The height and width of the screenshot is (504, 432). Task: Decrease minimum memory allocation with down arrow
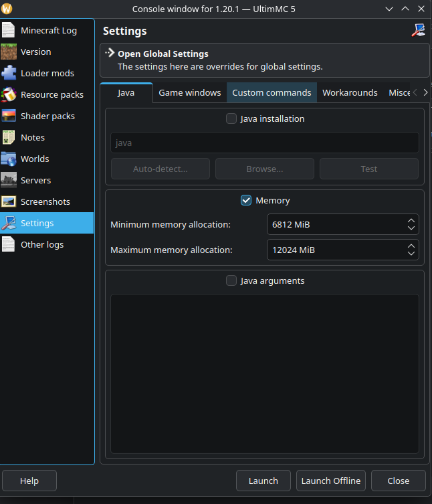411,228
